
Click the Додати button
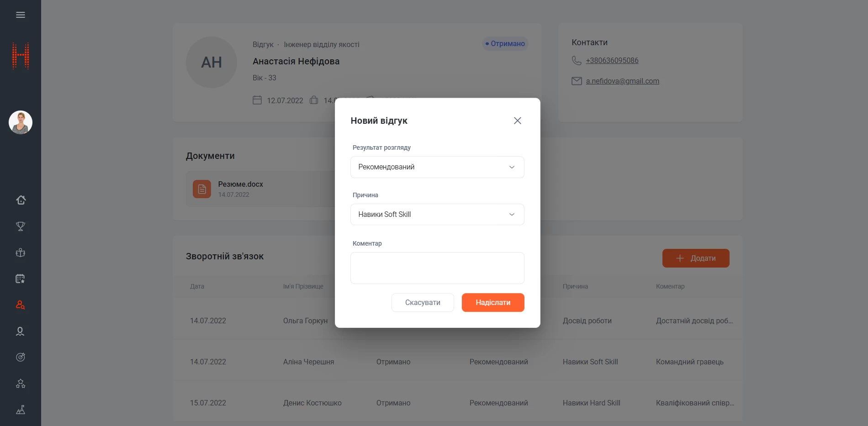tap(695, 258)
